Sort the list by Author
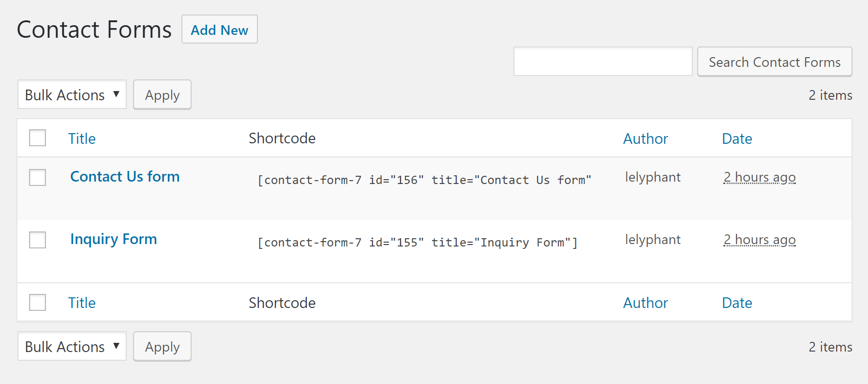 645,138
